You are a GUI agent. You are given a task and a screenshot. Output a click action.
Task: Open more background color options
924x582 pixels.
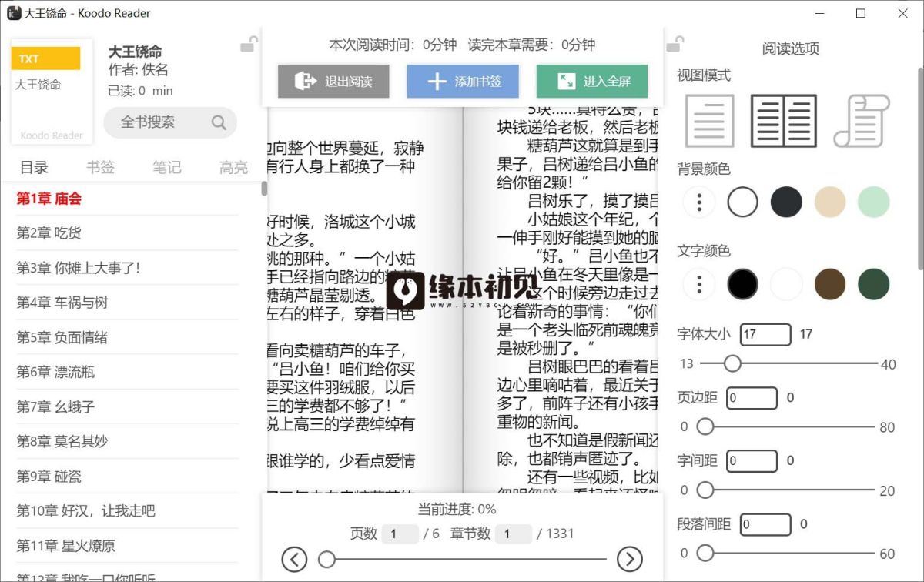699,202
